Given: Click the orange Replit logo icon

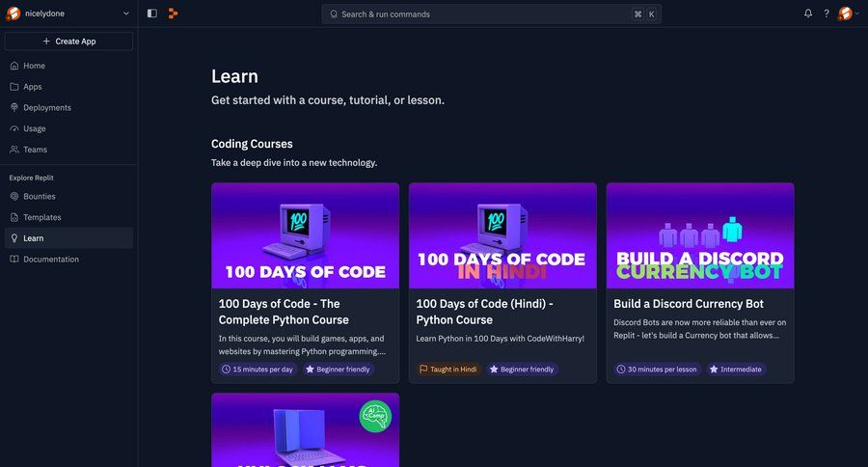Looking at the screenshot, I should (x=173, y=14).
